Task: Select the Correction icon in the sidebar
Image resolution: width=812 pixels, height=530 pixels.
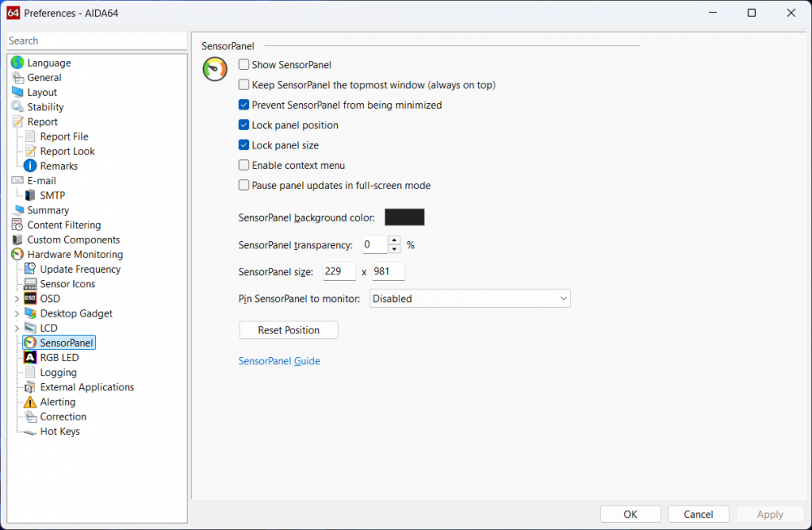Action: 28,416
